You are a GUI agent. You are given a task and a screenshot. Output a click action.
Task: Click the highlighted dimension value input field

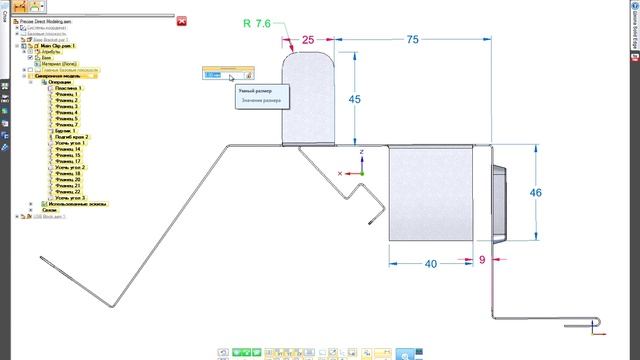[224, 75]
